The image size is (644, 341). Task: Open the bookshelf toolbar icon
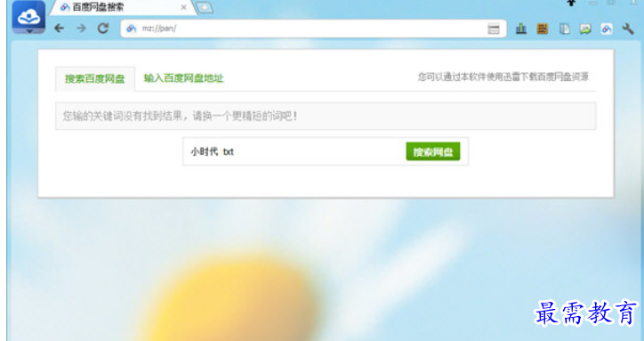click(x=543, y=28)
